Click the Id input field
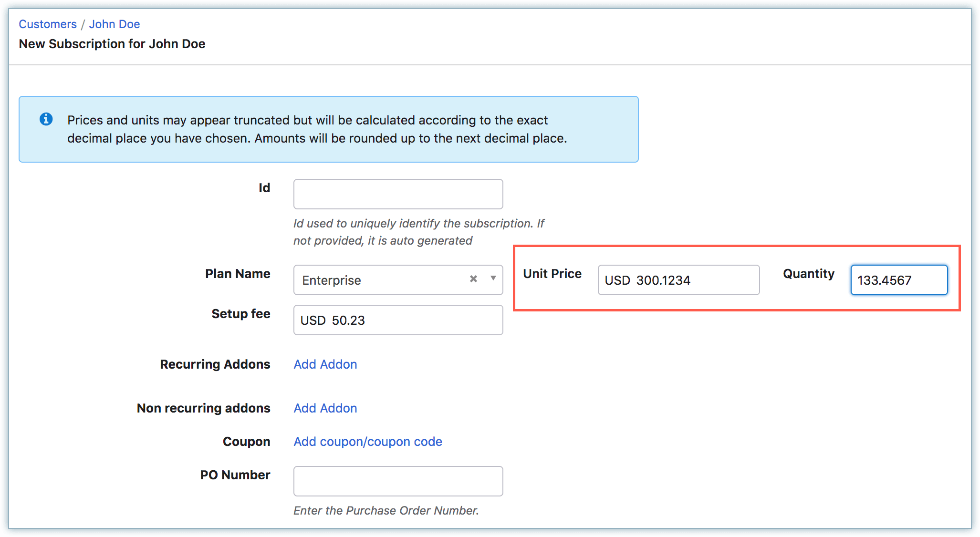Screen dimensions: 980x537 397,194
